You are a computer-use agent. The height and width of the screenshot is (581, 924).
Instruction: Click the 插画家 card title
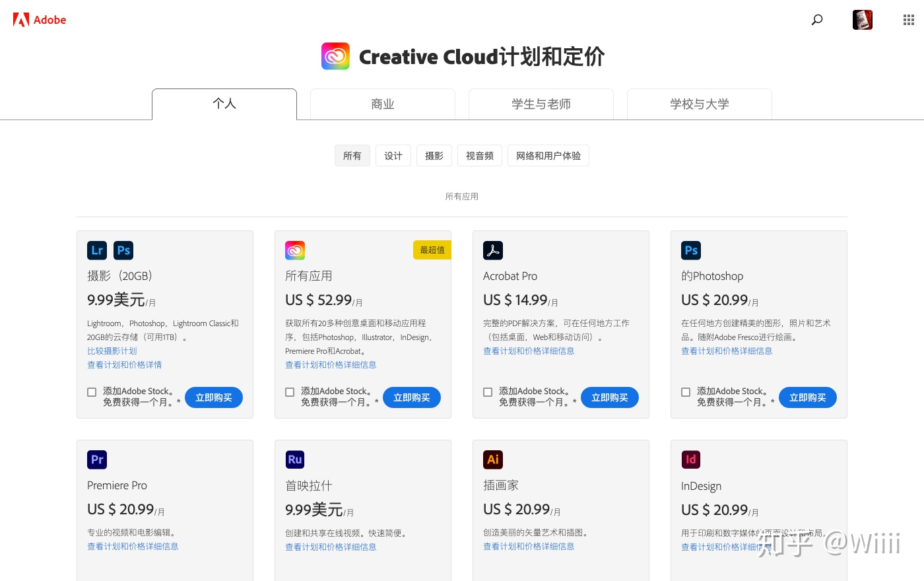(x=501, y=485)
